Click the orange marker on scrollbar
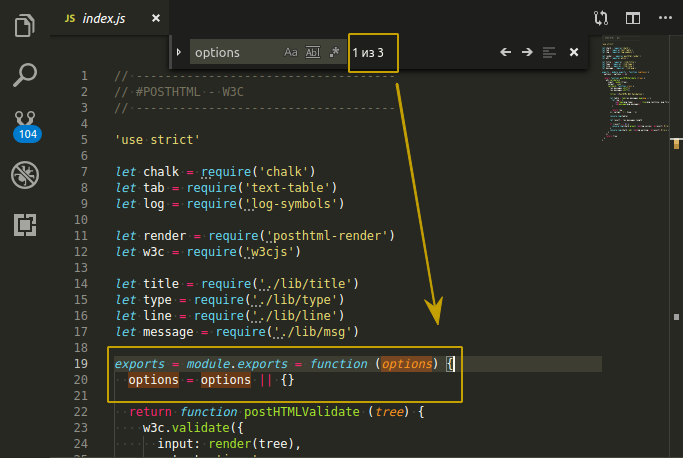This screenshot has width=683, height=458. [x=676, y=143]
